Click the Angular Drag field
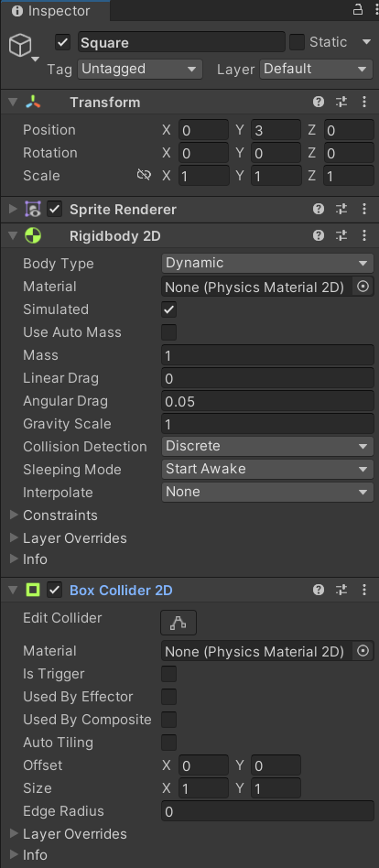Screen dimensions: 379x868 tap(268, 401)
